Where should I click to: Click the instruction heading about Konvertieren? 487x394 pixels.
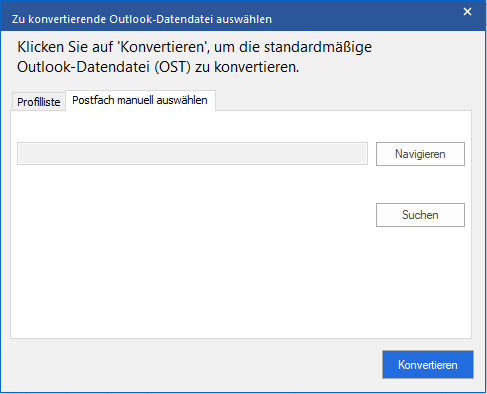[x=194, y=57]
